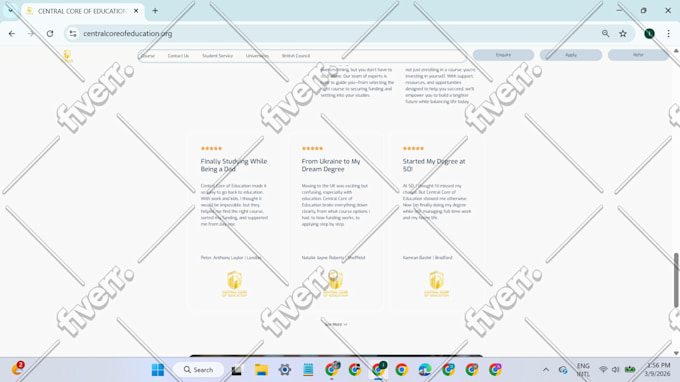680x382 pixels.
Task: Show hidden system tray icons
Action: pyautogui.click(x=546, y=370)
